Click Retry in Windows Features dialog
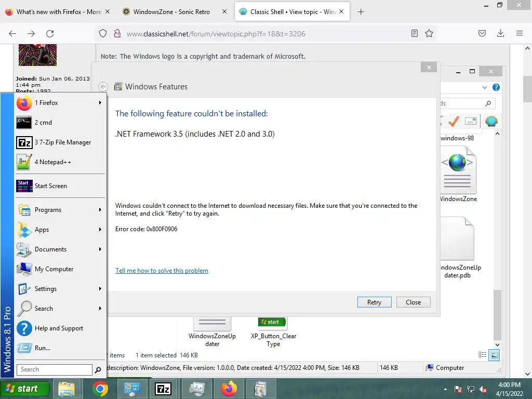Image resolution: width=532 pixels, height=399 pixels. (x=374, y=302)
